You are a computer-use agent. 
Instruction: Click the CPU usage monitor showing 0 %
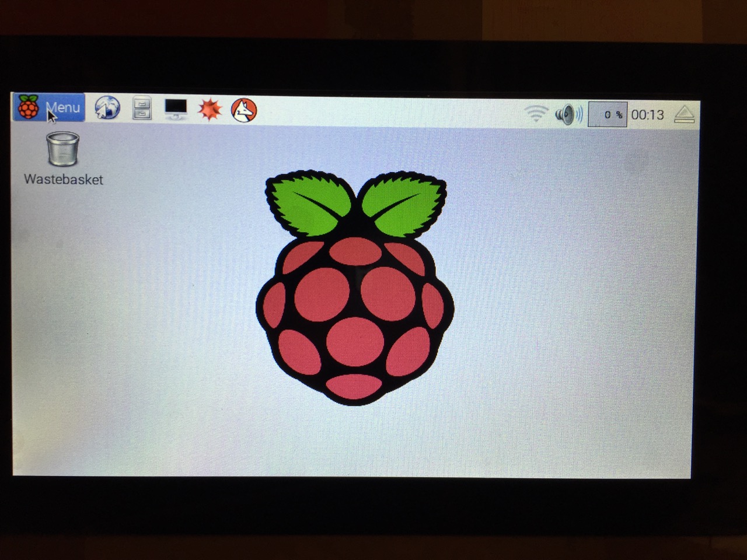pyautogui.click(x=608, y=115)
